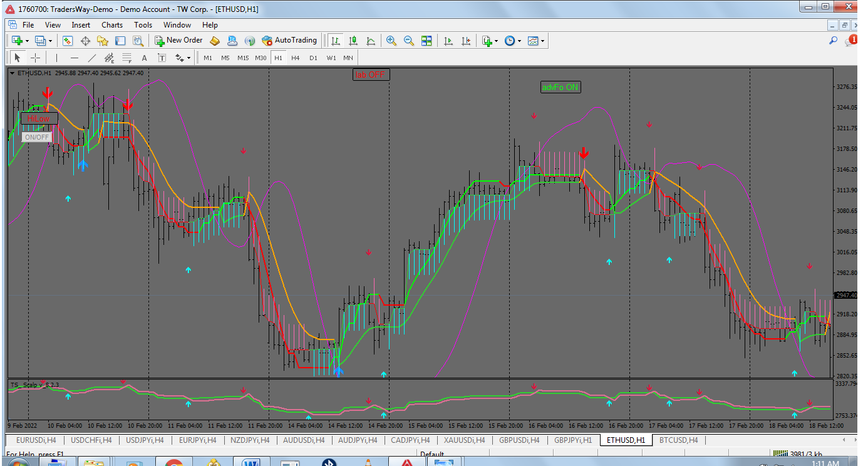
Task: Open the search magnifier icon
Action: (833, 41)
